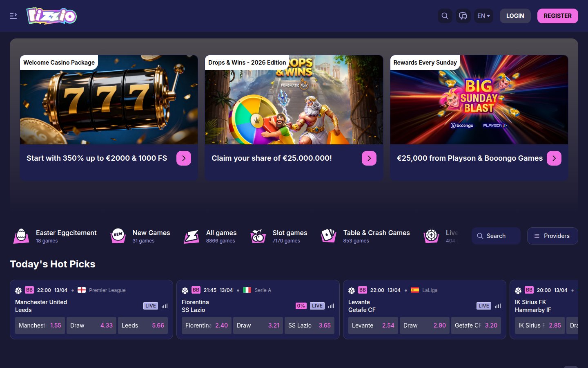Open the Serie A league link

click(263, 290)
